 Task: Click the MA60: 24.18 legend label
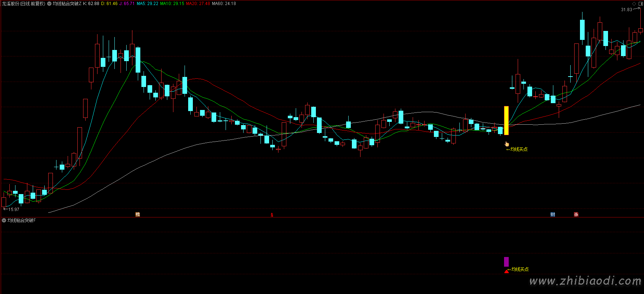(224, 4)
